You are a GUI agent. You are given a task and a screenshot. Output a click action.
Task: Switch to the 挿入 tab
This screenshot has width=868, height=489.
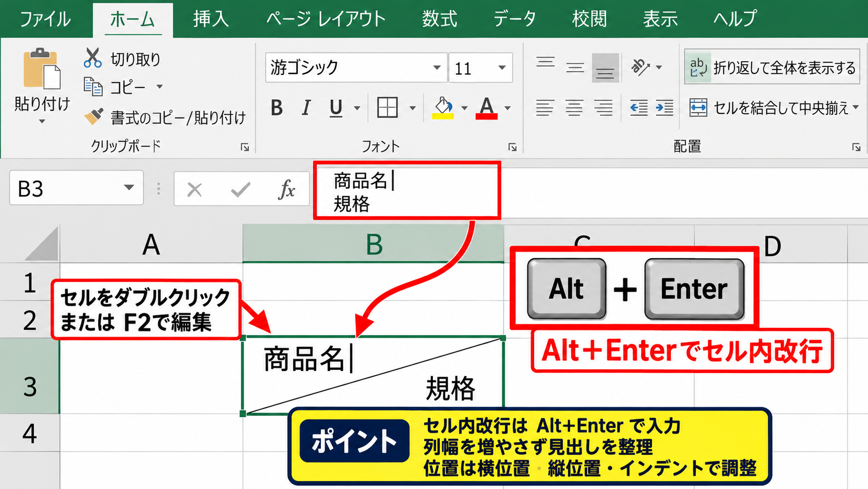click(211, 19)
